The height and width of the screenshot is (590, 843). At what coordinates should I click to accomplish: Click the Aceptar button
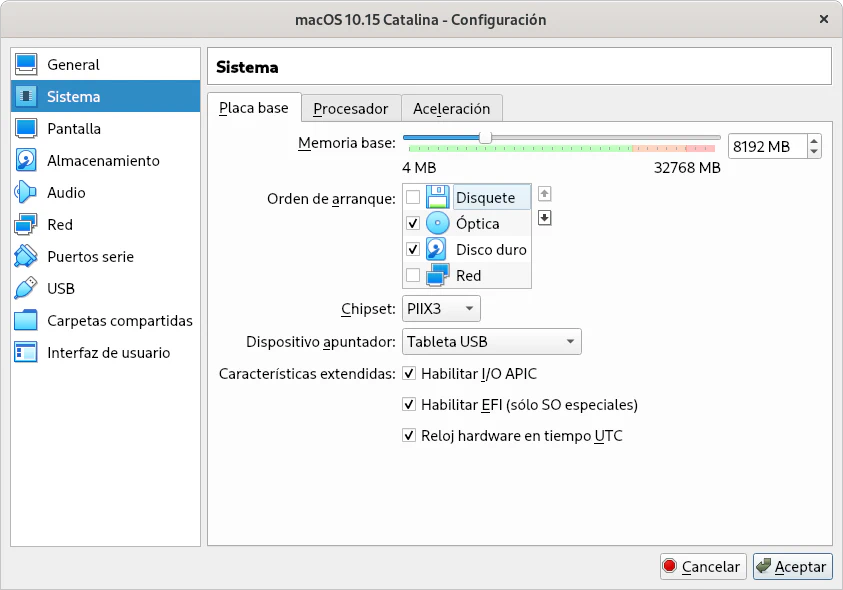click(x=792, y=567)
